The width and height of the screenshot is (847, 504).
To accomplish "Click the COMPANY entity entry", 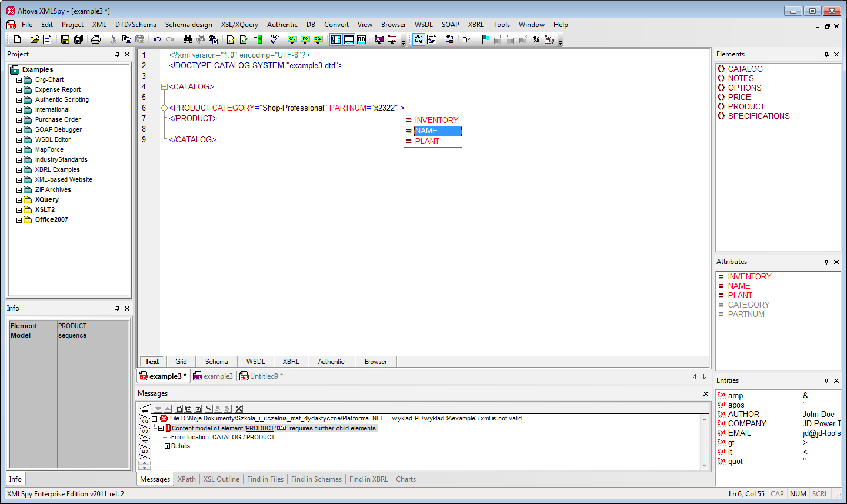I will 747,423.
